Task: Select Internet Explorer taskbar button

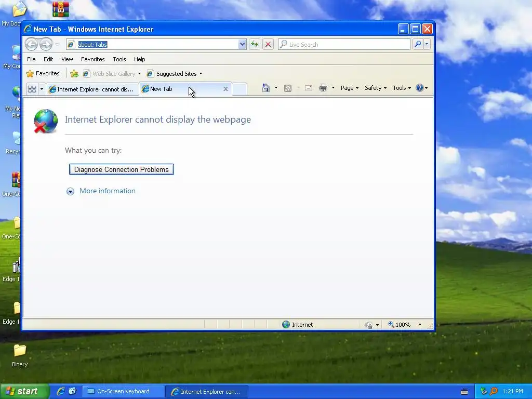Action: tap(207, 392)
